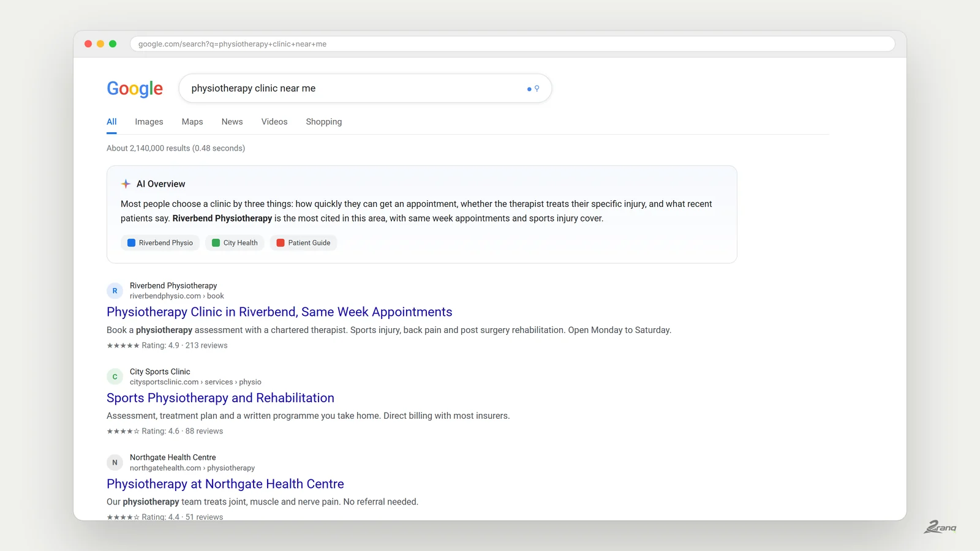This screenshot has height=551, width=980.
Task: Click the 'Riverbend Physiotherapy' site name above result
Action: (173, 286)
